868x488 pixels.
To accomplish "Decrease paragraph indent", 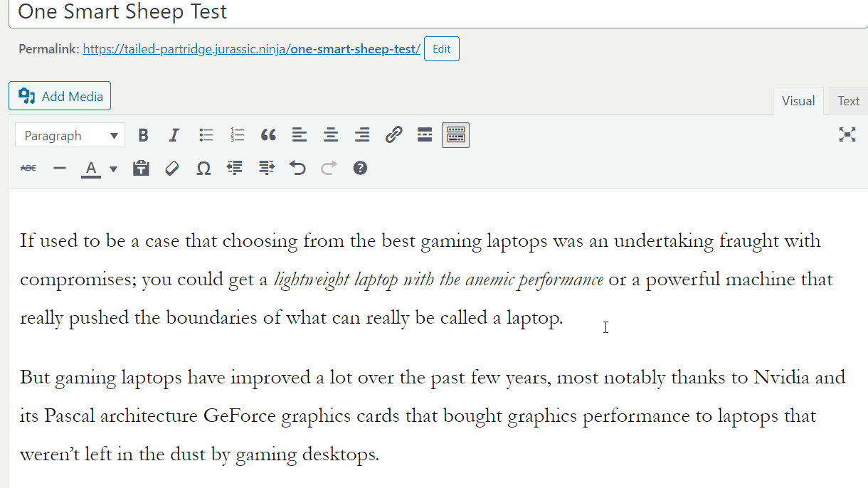I will tap(235, 168).
